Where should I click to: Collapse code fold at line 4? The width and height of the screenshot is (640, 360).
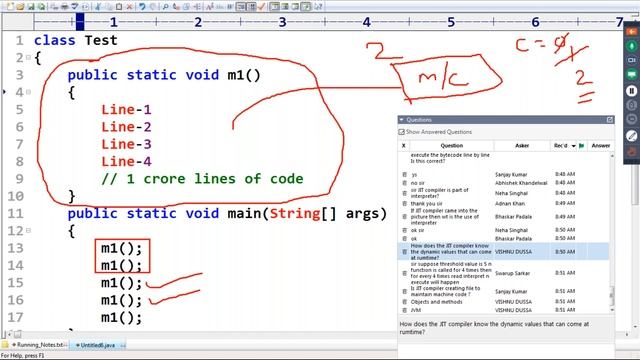click(x=28, y=92)
